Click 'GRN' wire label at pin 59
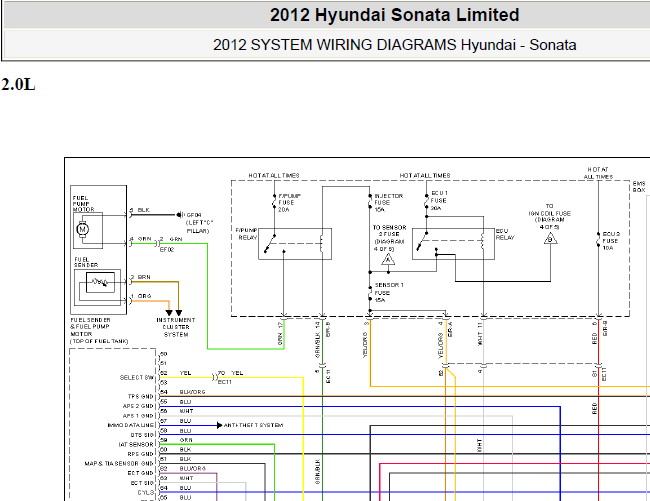Viewport: 650px width, 501px height. click(186, 440)
